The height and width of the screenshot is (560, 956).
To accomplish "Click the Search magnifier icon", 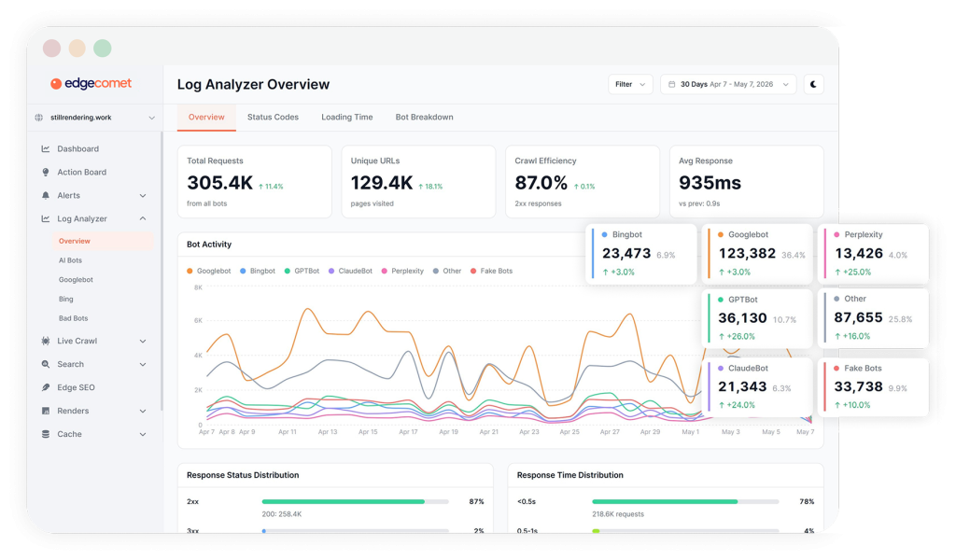I will click(46, 364).
